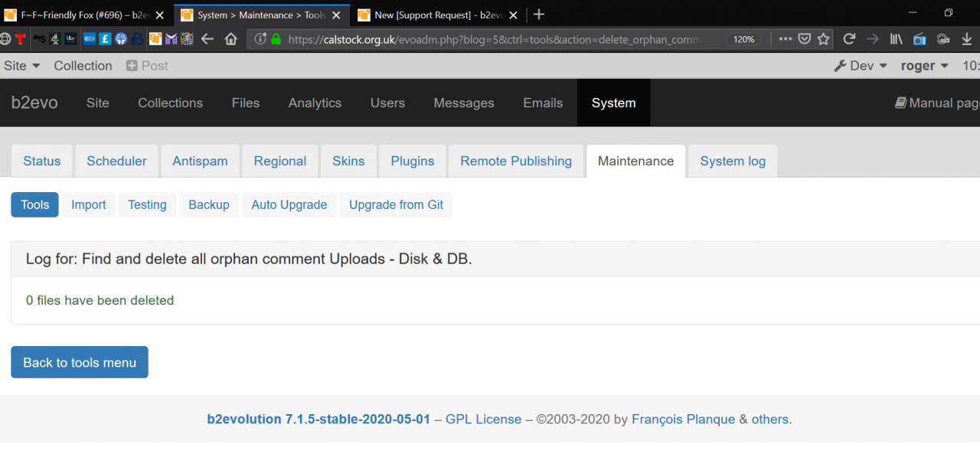The height and width of the screenshot is (454, 980).
Task: Save page to Pocket
Action: pyautogui.click(x=805, y=39)
